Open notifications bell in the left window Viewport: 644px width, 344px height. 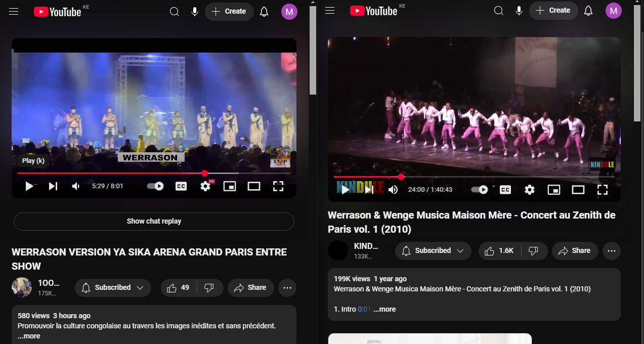point(264,11)
